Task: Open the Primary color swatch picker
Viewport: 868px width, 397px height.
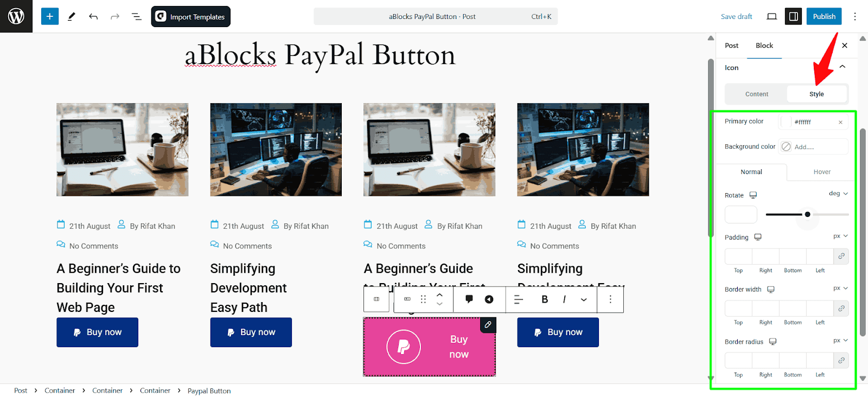Action: (786, 122)
